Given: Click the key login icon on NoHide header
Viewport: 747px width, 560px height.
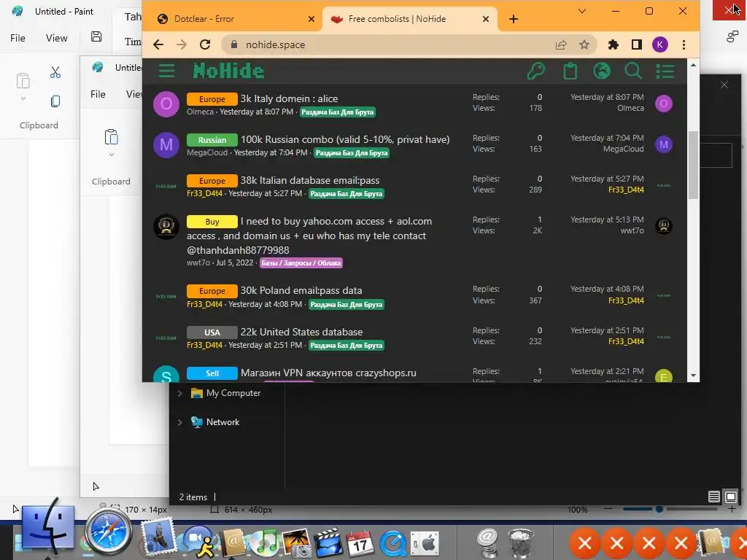Looking at the screenshot, I should [x=536, y=71].
